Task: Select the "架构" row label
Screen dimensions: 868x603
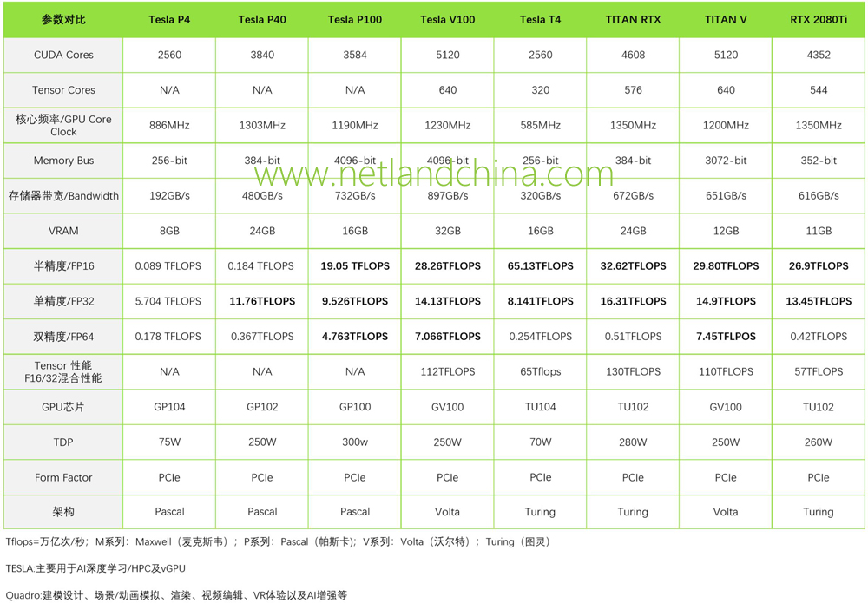Action: 63,512
